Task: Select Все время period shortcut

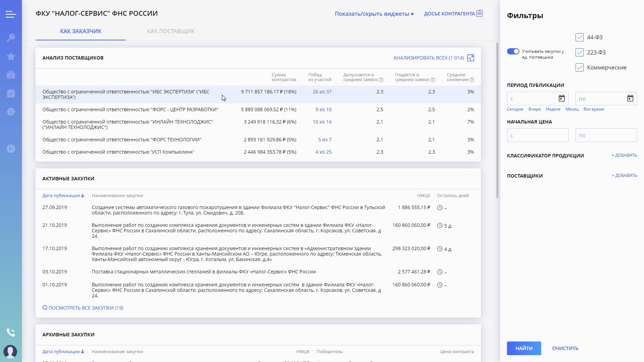Action: (594, 109)
